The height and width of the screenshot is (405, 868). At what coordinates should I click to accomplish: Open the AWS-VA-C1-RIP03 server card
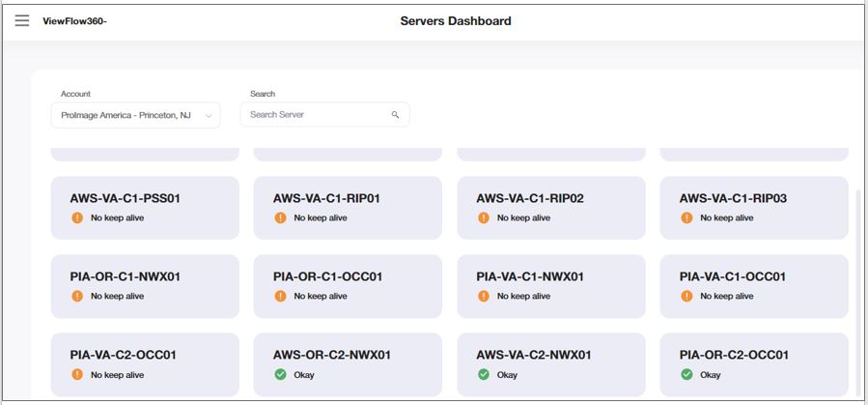(x=753, y=207)
